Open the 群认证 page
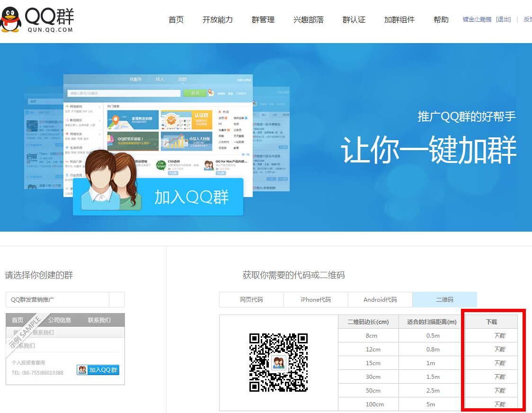 click(354, 19)
